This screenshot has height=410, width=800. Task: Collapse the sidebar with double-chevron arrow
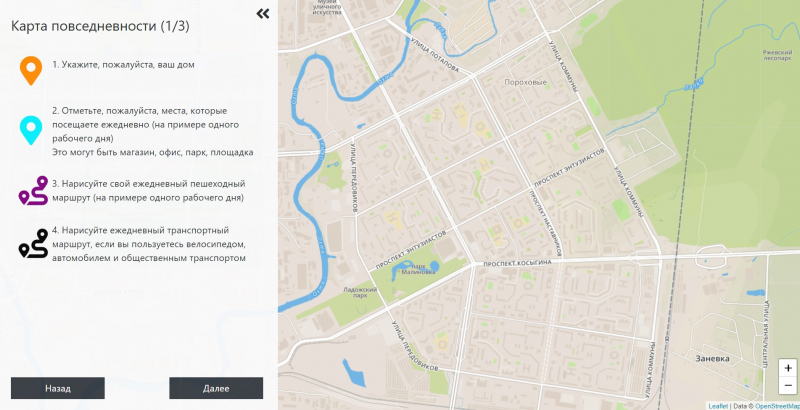coord(263,14)
